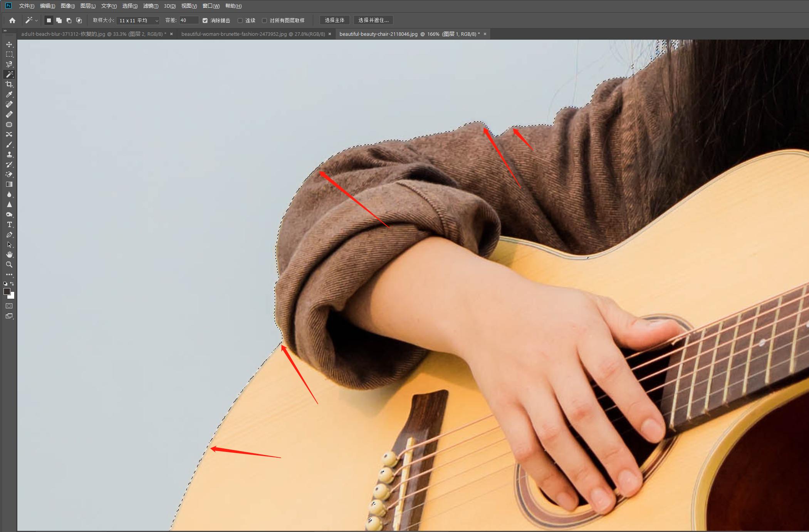
Task: Click the 选择主体 button
Action: pos(334,20)
